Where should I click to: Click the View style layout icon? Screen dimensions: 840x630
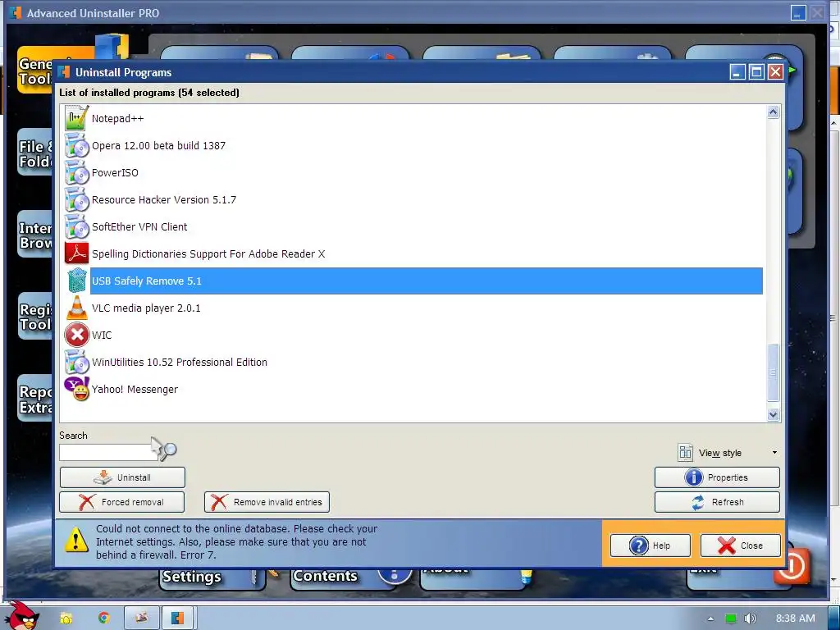click(685, 453)
